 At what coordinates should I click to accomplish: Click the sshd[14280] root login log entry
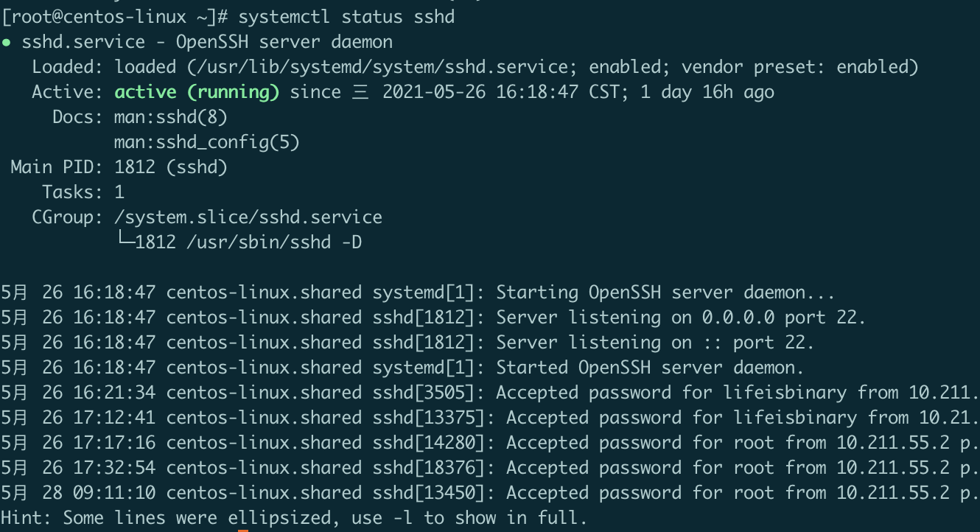point(490,443)
